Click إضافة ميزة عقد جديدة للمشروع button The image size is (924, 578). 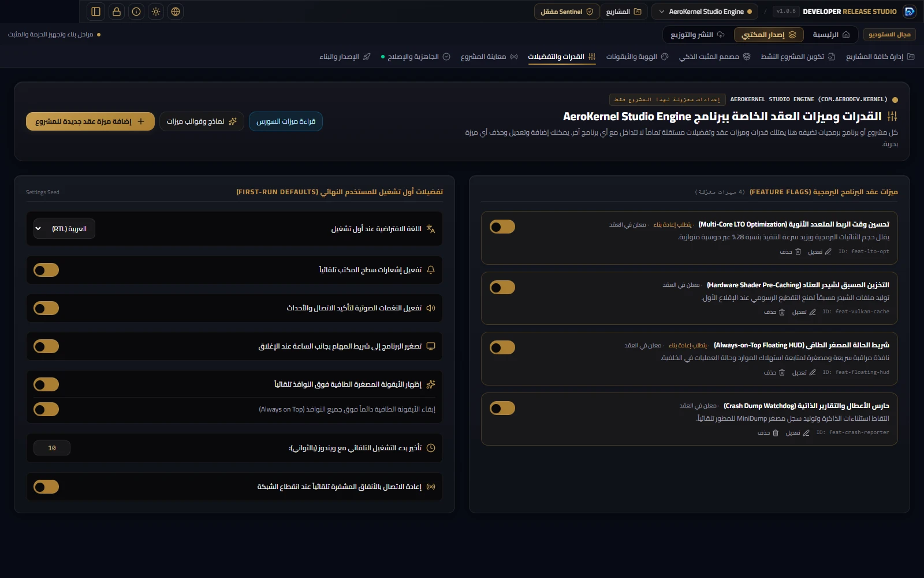click(x=90, y=121)
